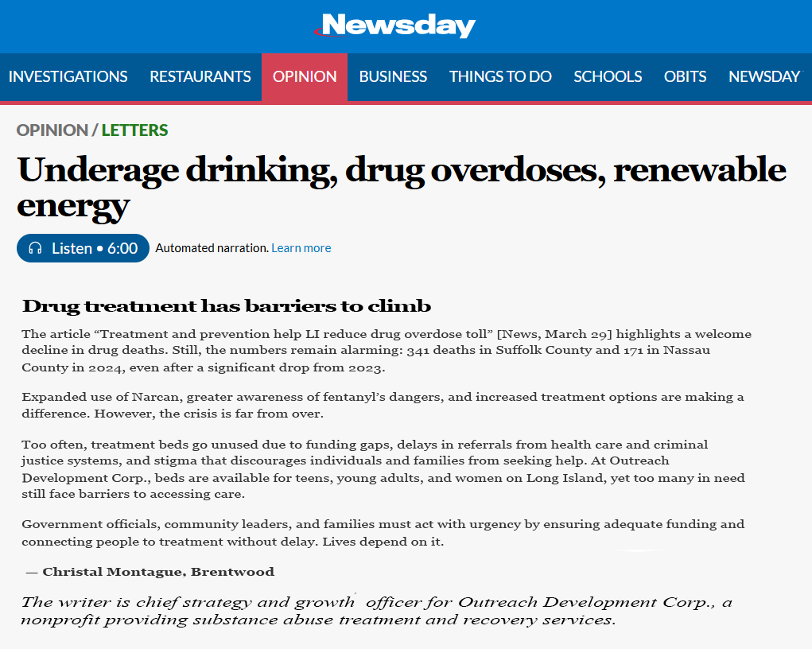Screen dimensions: 812x649
Task: Click the italic writer bio about Outreach Development Corp.
Action: click(376, 611)
